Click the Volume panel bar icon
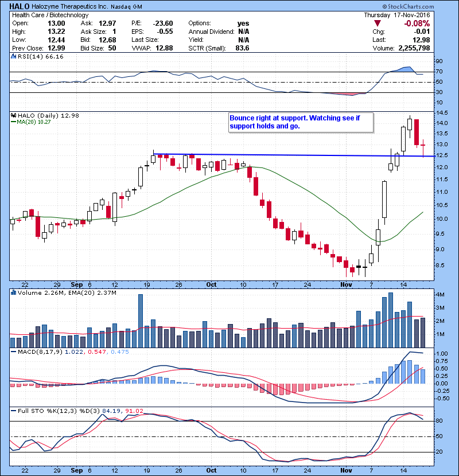Screen dimensions: 459x476 [x=13, y=292]
